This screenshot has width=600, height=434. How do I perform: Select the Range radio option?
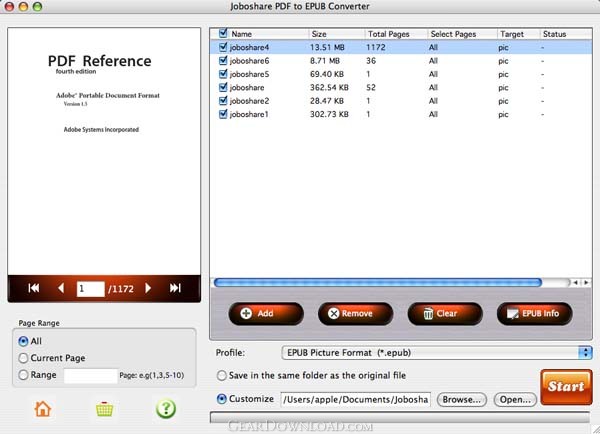[x=23, y=375]
